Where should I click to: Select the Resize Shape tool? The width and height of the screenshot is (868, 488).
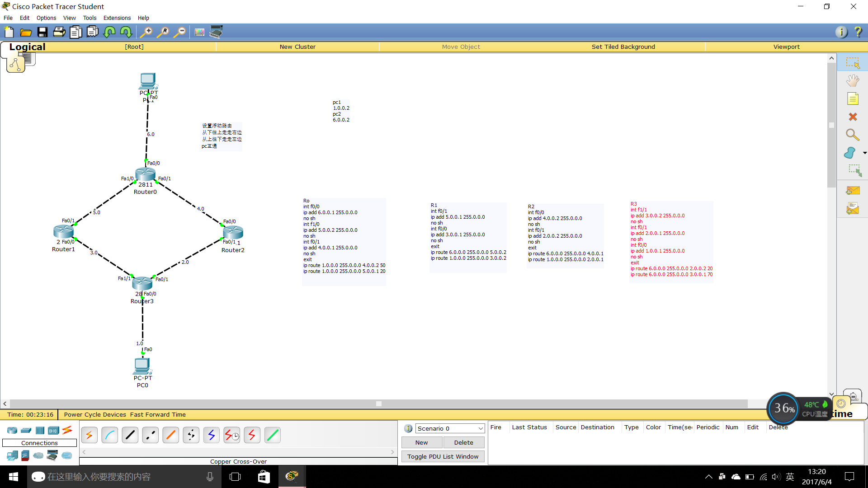click(854, 171)
